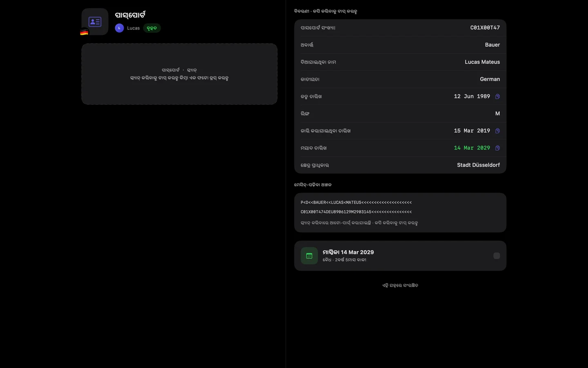
Task: Copy icon beside 14 Mar 2029
Action: [497, 148]
